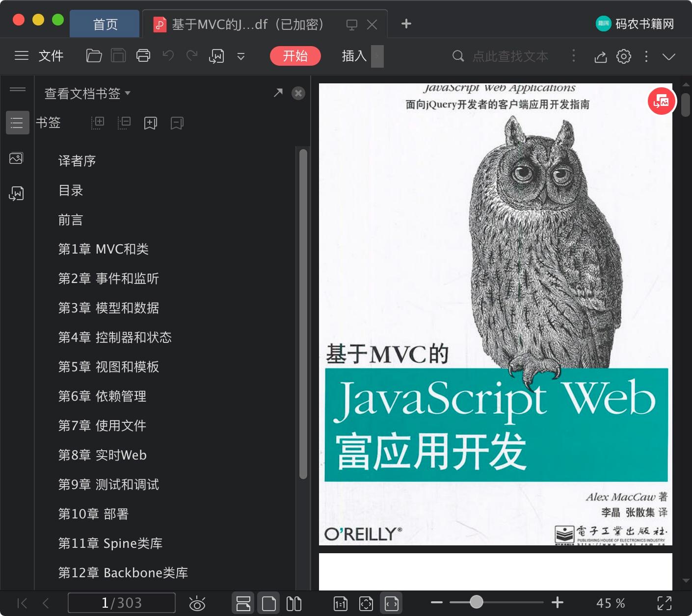692x616 pixels.
Task: Print the document with printer icon
Action: (143, 56)
